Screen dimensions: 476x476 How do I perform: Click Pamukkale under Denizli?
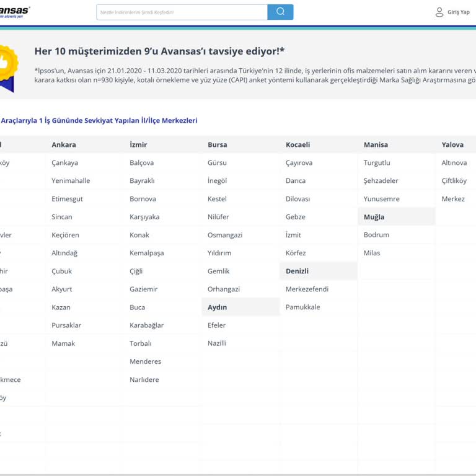click(x=302, y=307)
